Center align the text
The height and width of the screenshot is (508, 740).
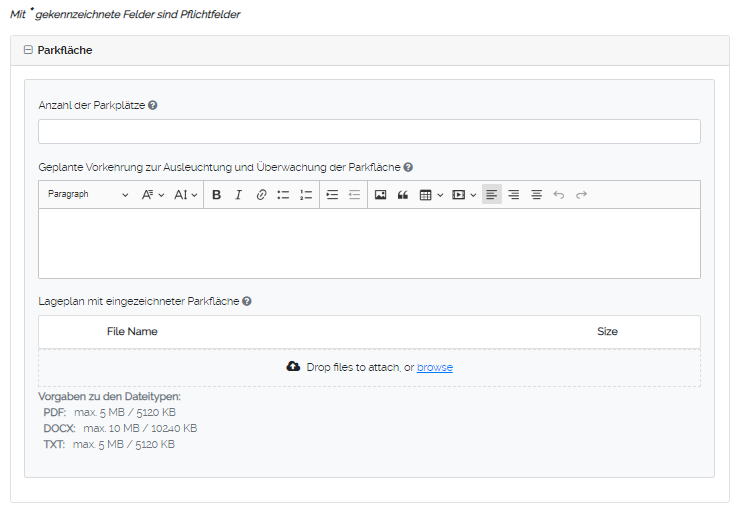coord(536,195)
